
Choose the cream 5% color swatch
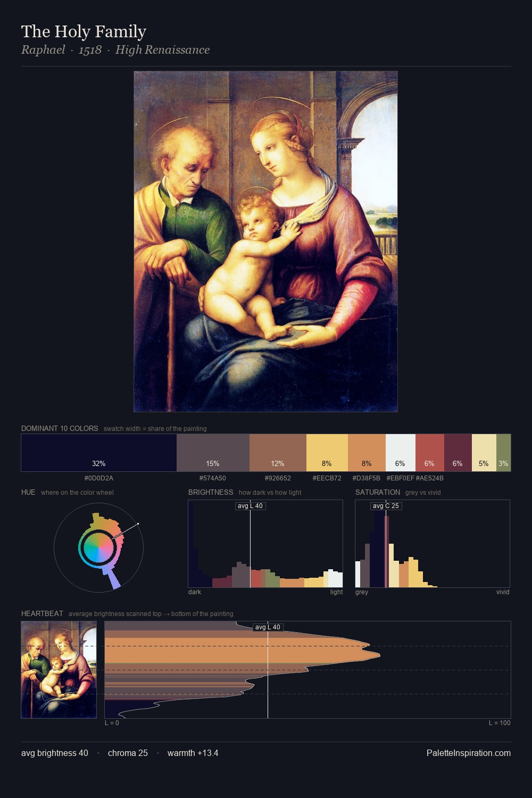point(484,453)
